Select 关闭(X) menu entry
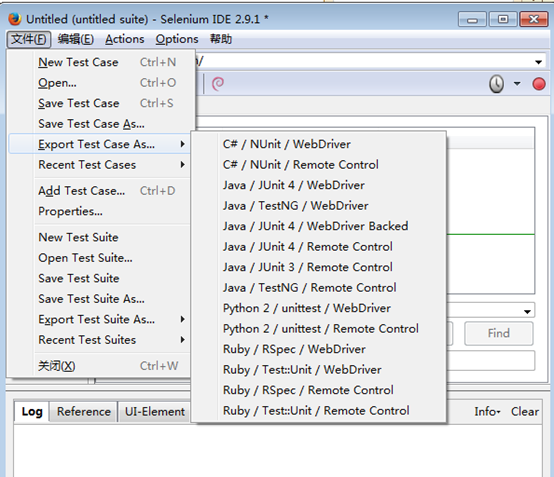 99,366
